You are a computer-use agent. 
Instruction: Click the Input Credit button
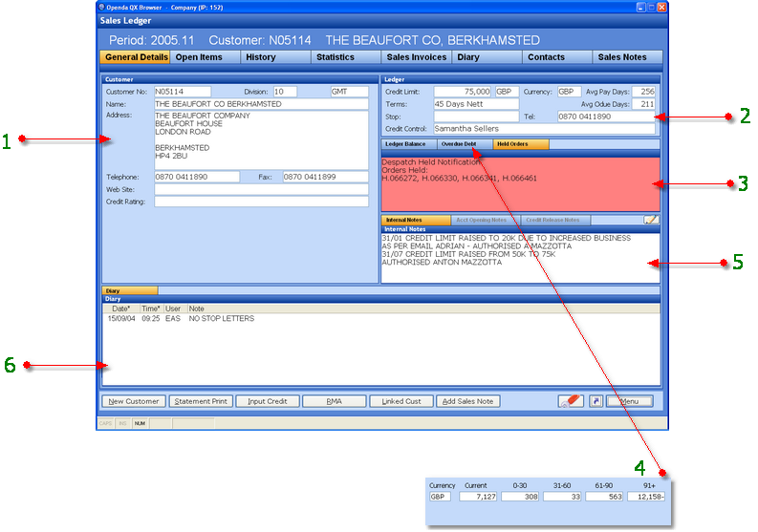pyautogui.click(x=268, y=401)
